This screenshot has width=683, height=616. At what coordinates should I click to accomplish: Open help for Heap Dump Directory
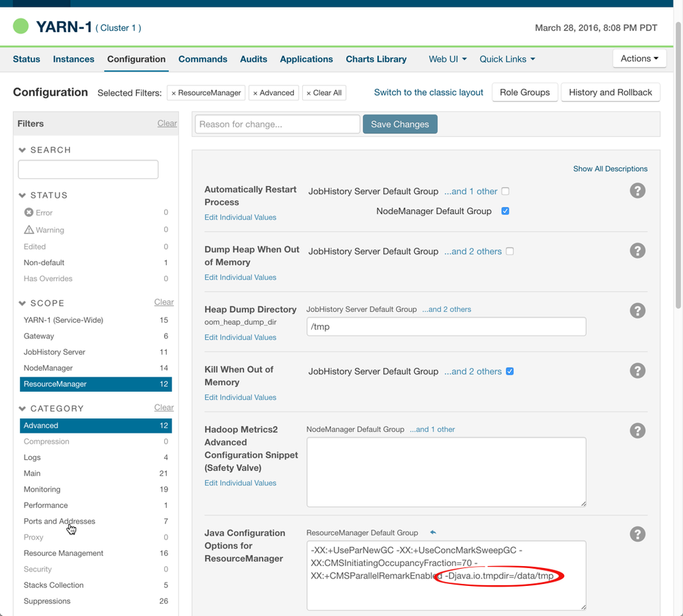637,310
